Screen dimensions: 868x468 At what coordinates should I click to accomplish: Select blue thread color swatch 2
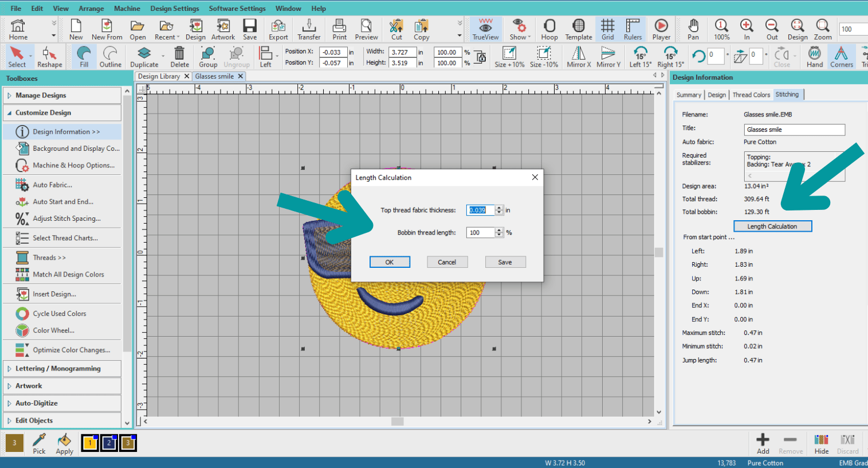(109, 443)
